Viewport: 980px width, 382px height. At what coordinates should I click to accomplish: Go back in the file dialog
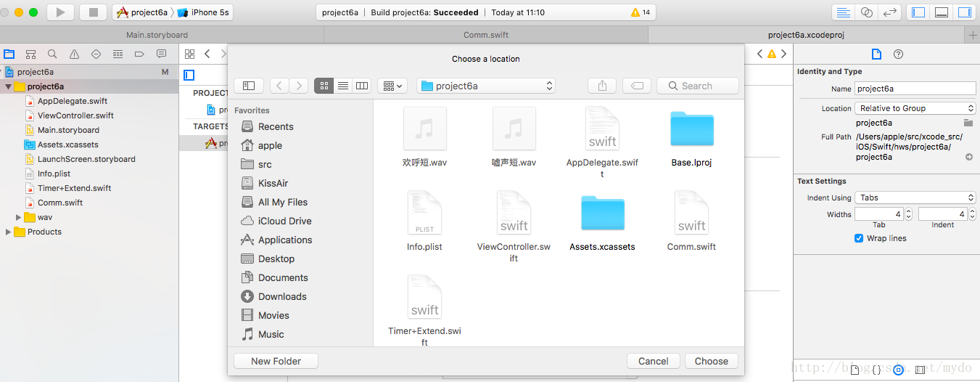tap(279, 86)
